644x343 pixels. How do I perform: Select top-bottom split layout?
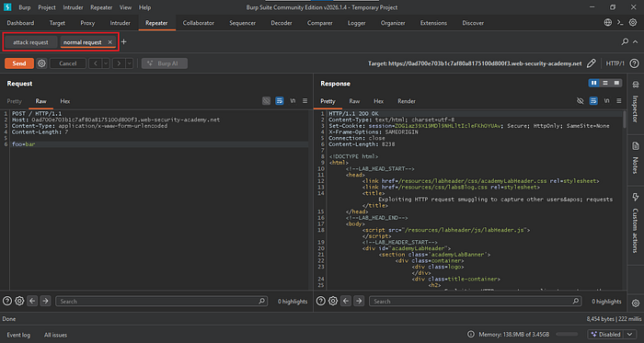click(605, 84)
